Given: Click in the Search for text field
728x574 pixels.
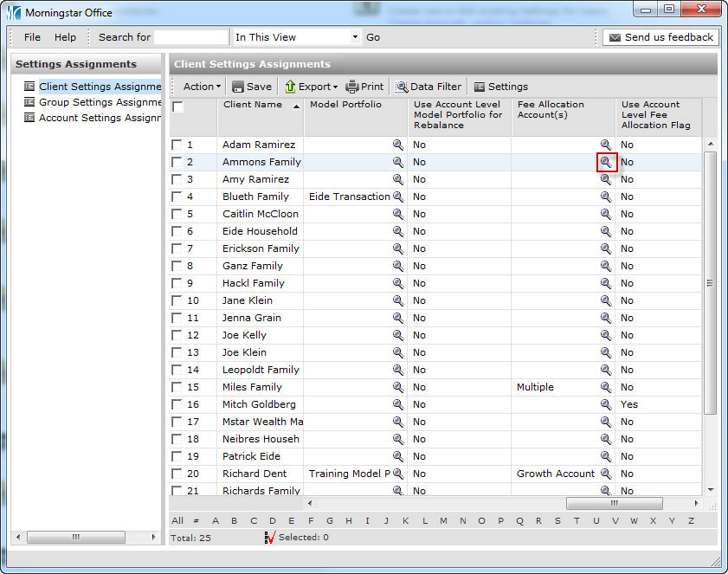Looking at the screenshot, I should tap(191, 37).
